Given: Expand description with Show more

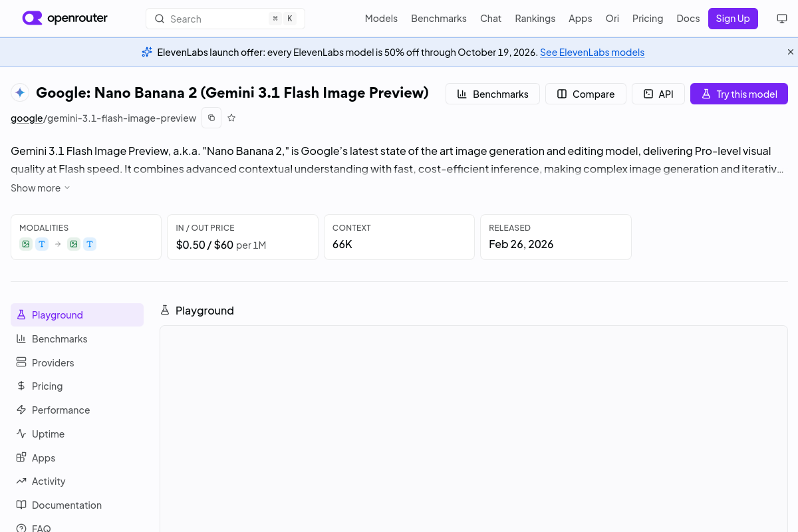Looking at the screenshot, I should click(x=40, y=188).
